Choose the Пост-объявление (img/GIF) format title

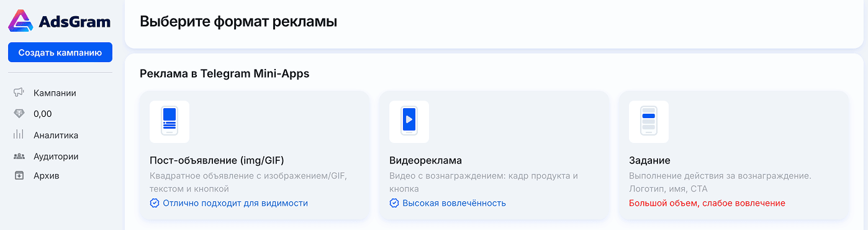tap(217, 160)
